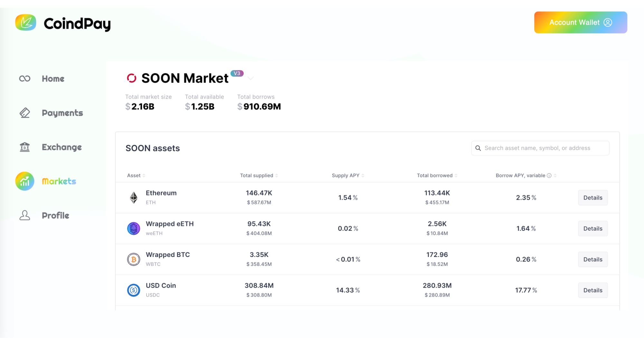This screenshot has width=644, height=338.
Task: Navigate to the Home section
Action: pyautogui.click(x=52, y=78)
